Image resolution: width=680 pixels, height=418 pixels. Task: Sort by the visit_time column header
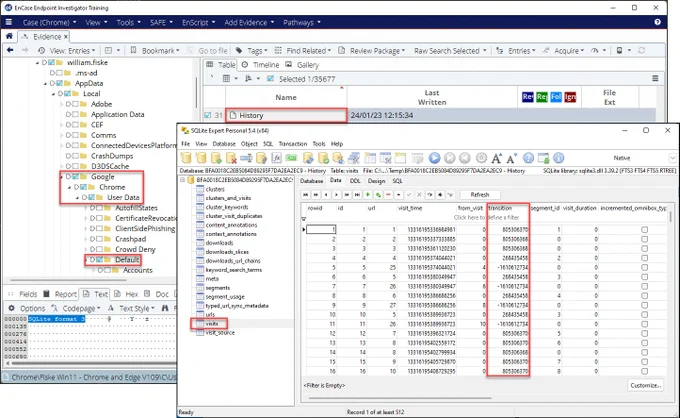[x=426, y=208]
